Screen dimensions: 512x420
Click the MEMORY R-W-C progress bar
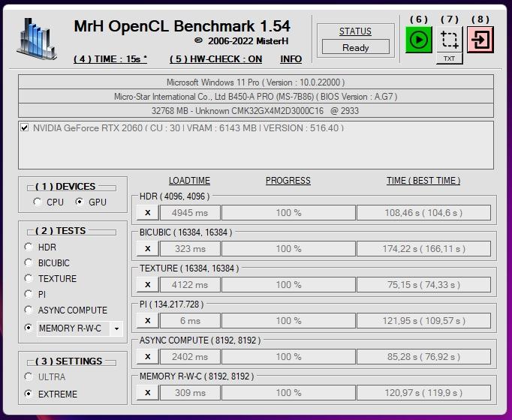click(288, 392)
